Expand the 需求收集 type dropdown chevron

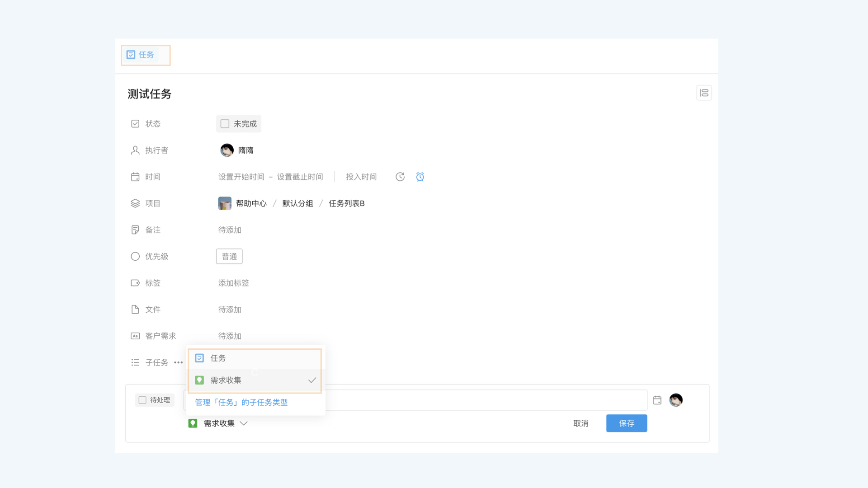244,423
